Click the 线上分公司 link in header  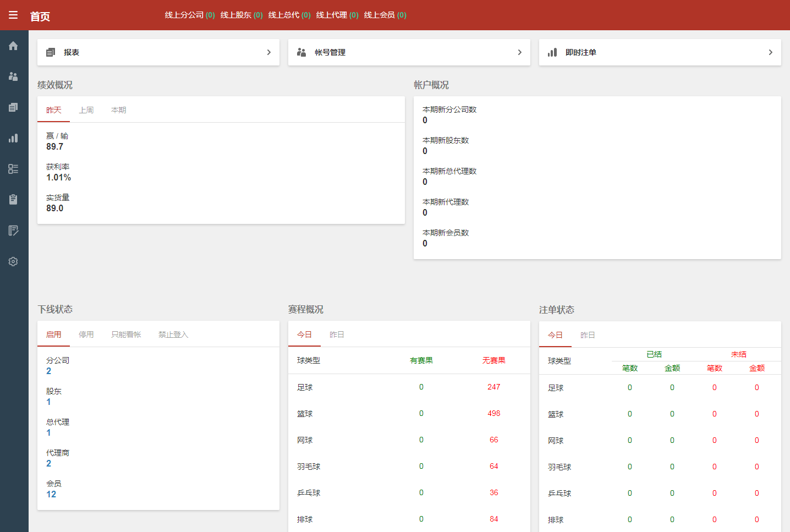tap(189, 15)
